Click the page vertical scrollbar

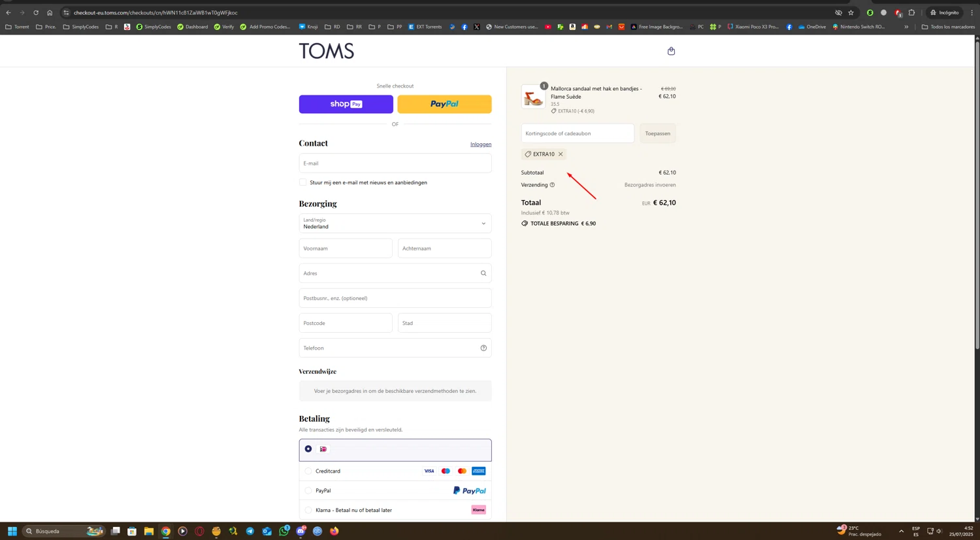[x=977, y=196]
